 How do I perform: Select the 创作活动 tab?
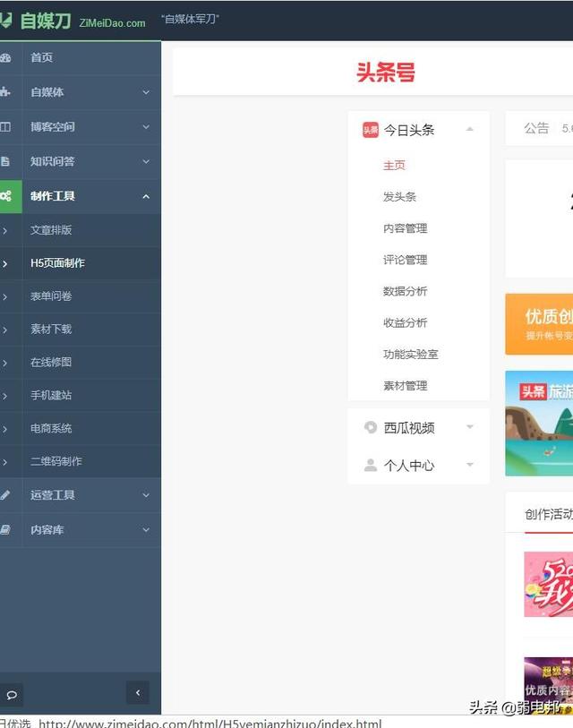[x=549, y=514]
